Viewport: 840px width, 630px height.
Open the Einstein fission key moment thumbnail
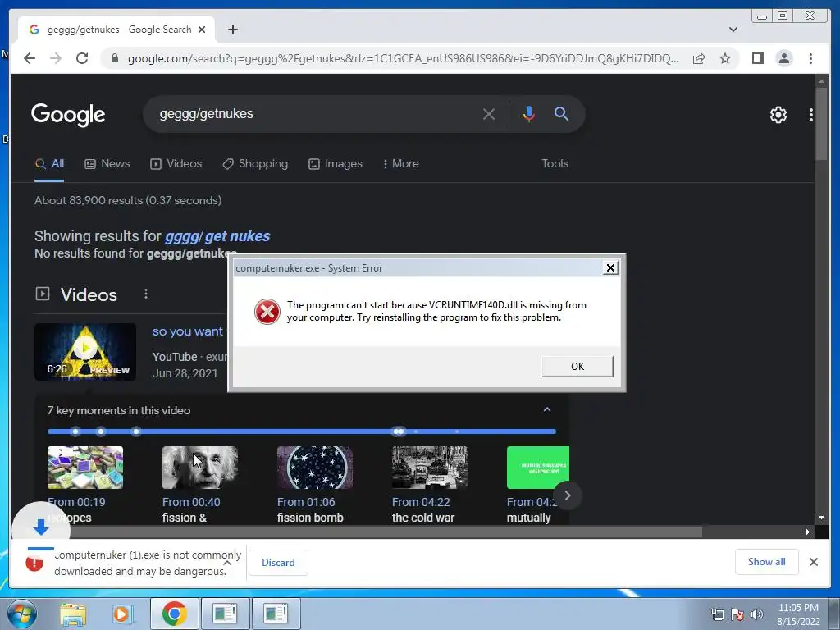tap(200, 467)
